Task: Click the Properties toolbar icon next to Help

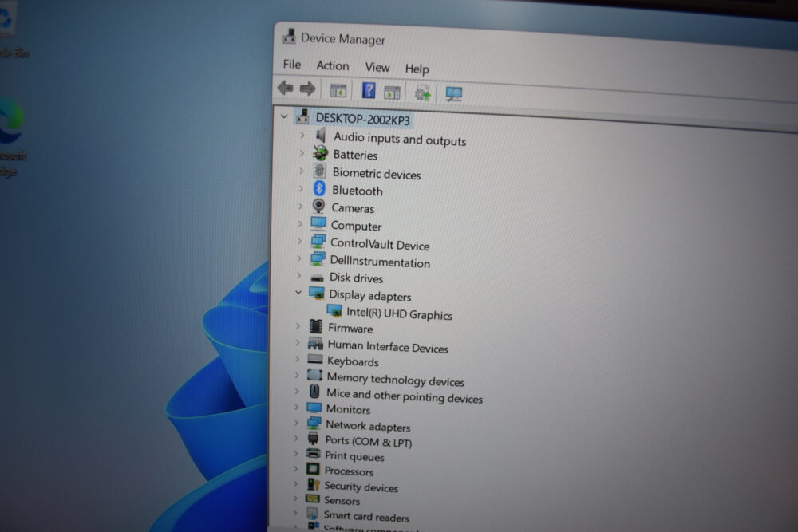Action: click(392, 93)
